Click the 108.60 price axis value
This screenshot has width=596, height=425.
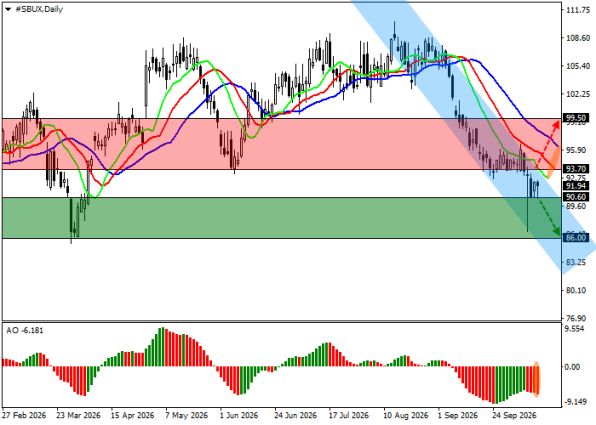pos(578,38)
